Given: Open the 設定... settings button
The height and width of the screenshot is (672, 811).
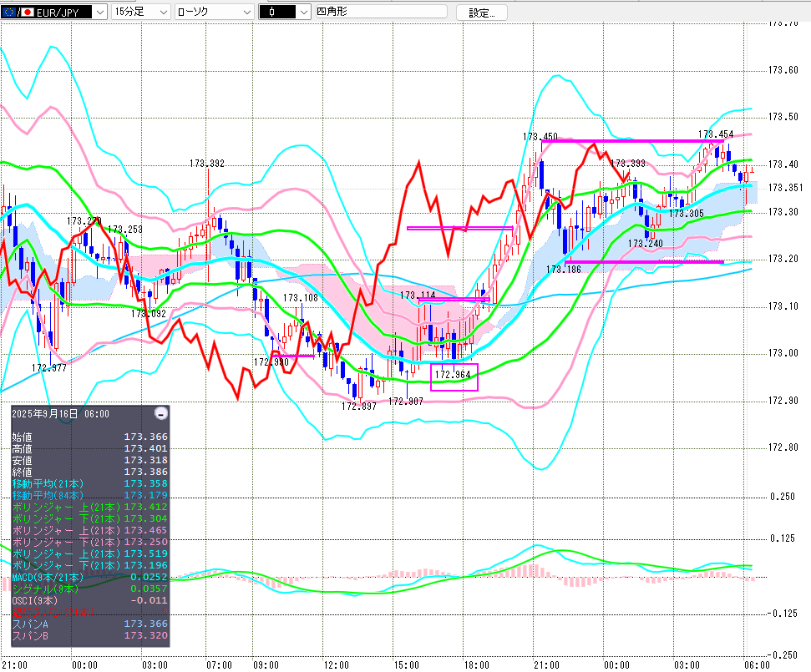Looking at the screenshot, I should pyautogui.click(x=482, y=13).
